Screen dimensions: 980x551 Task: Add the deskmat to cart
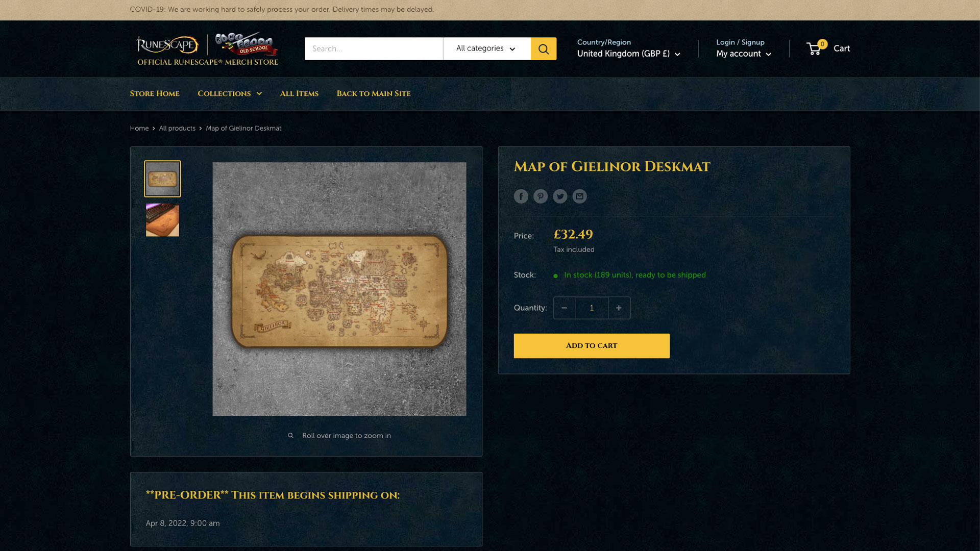point(592,346)
